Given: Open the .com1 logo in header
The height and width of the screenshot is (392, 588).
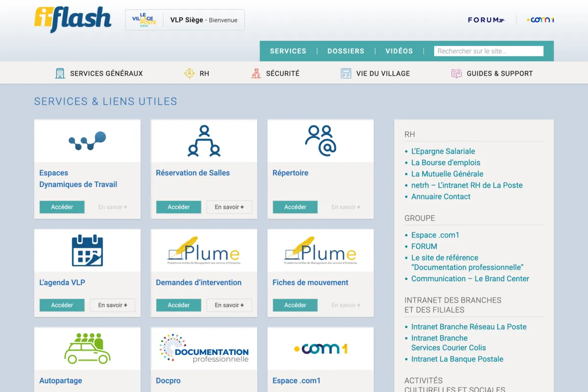Looking at the screenshot, I should pos(540,20).
